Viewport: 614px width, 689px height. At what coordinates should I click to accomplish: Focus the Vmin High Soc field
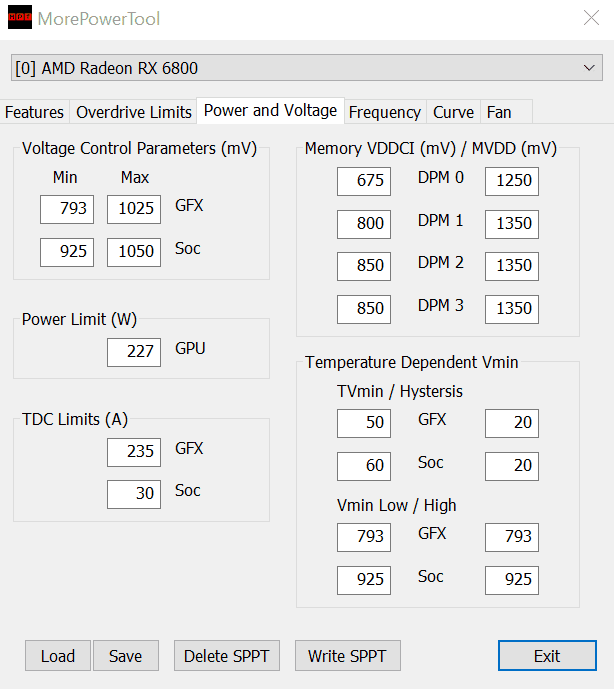tap(512, 580)
